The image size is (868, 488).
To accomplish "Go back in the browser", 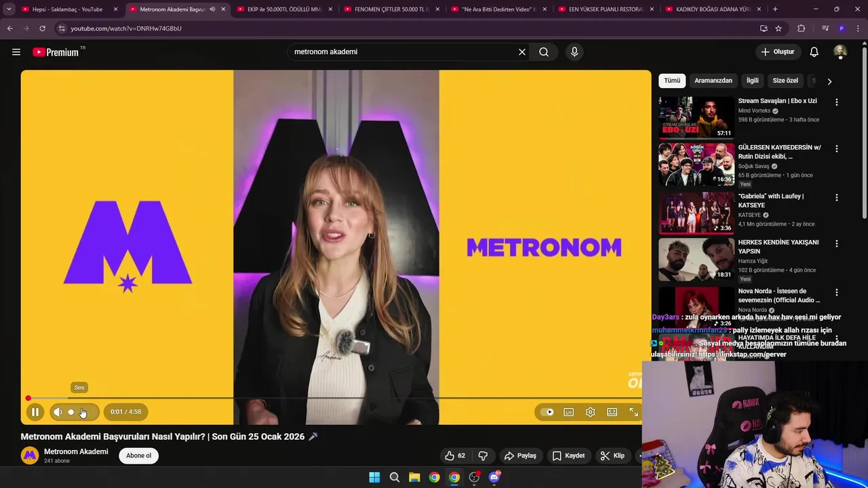I will tap(9, 28).
